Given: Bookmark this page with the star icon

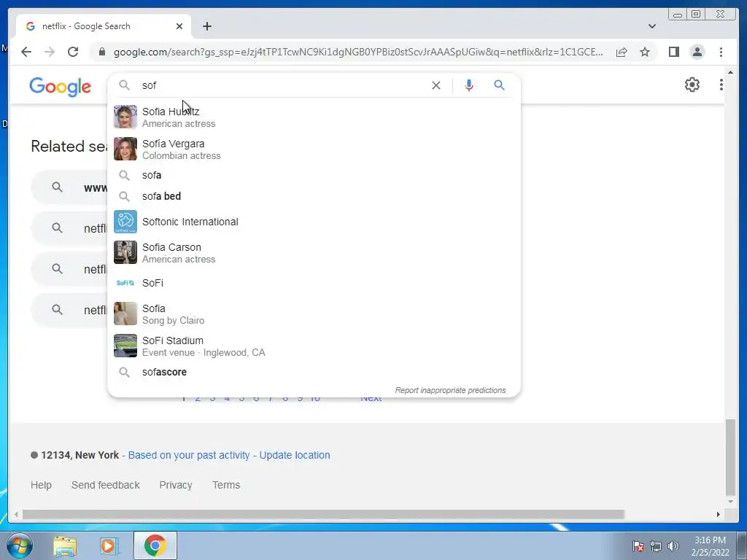Looking at the screenshot, I should tap(645, 52).
